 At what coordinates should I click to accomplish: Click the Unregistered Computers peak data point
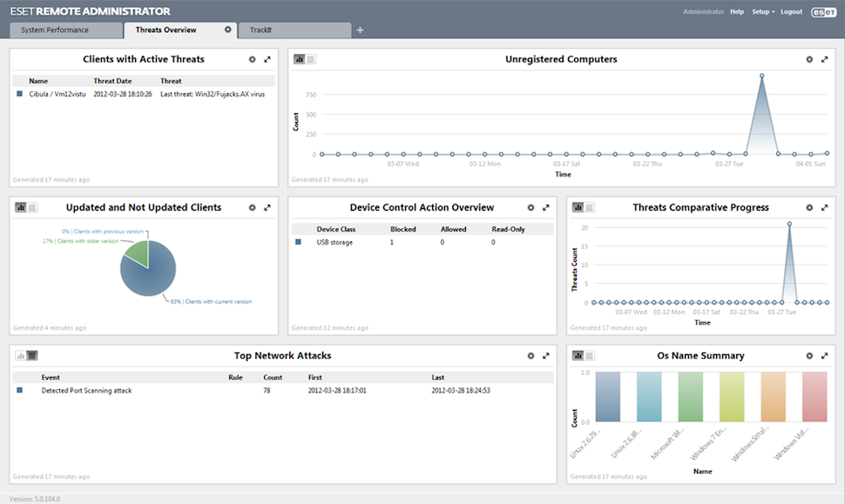pyautogui.click(x=762, y=76)
